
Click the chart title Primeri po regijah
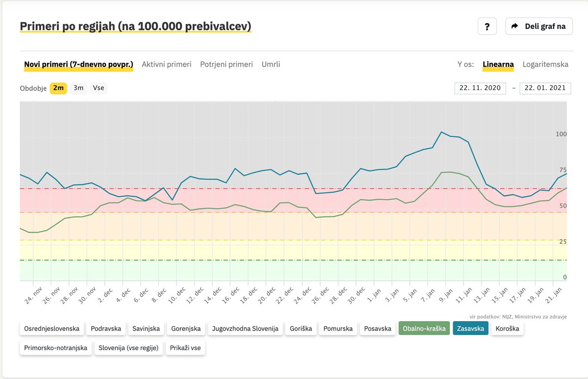coord(135,26)
